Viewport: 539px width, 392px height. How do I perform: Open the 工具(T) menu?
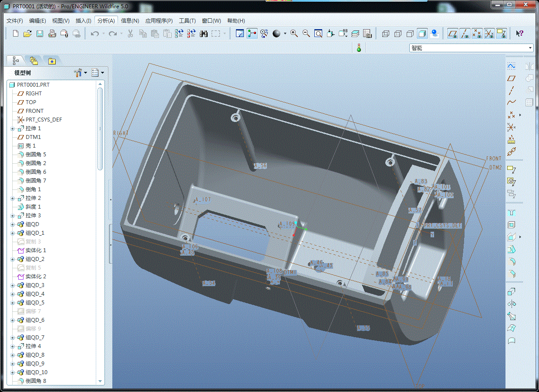(187, 20)
